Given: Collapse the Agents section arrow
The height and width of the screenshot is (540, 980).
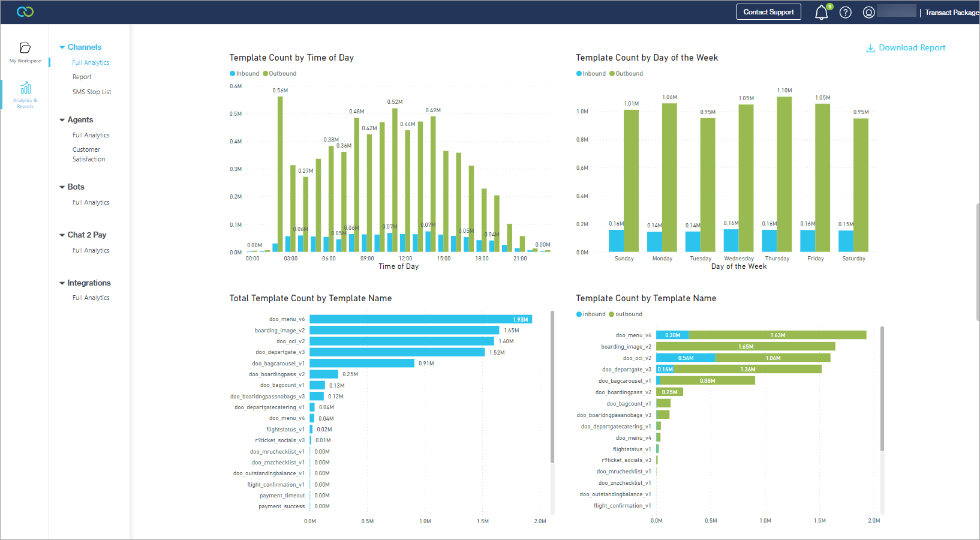Looking at the screenshot, I should 62,120.
